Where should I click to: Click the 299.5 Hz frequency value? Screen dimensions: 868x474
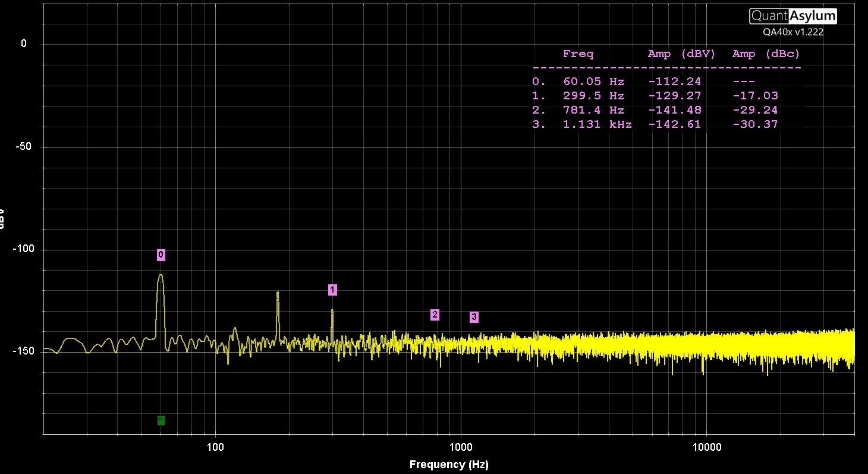(593, 96)
